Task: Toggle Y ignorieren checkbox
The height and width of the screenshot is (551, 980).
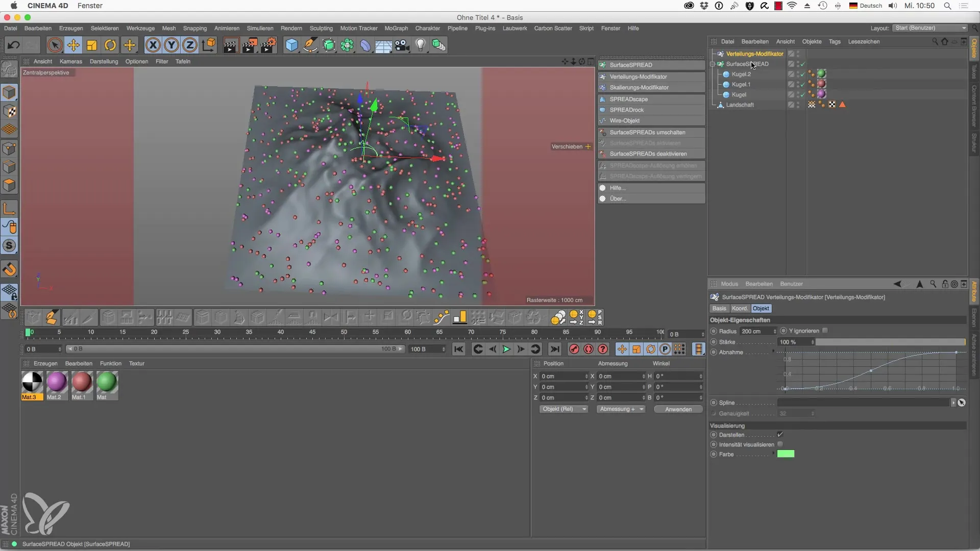Action: [x=825, y=331]
